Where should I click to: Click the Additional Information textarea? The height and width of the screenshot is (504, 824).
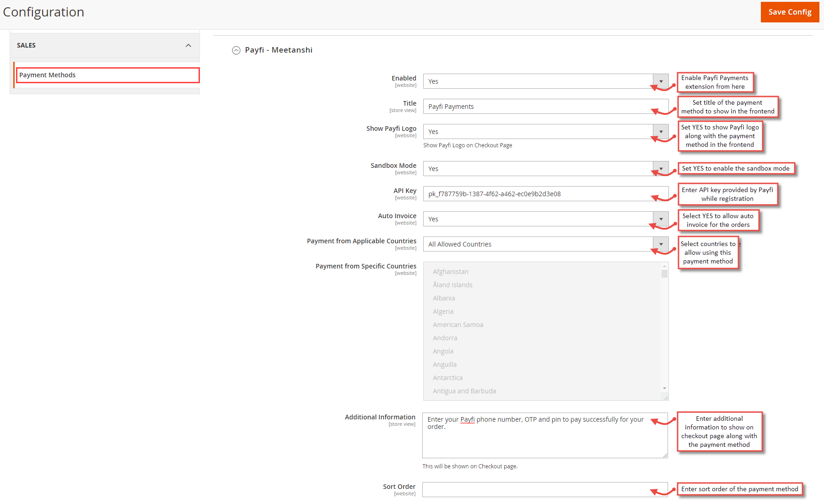pyautogui.click(x=545, y=435)
